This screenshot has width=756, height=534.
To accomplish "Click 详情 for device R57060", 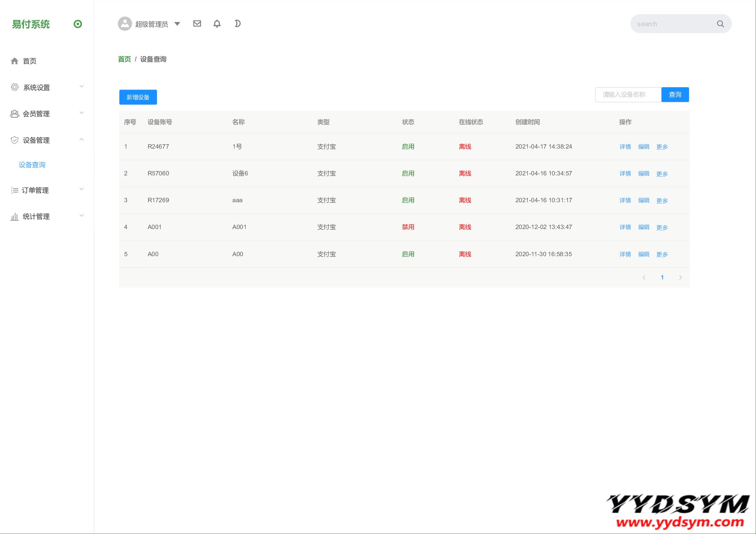I will [625, 173].
